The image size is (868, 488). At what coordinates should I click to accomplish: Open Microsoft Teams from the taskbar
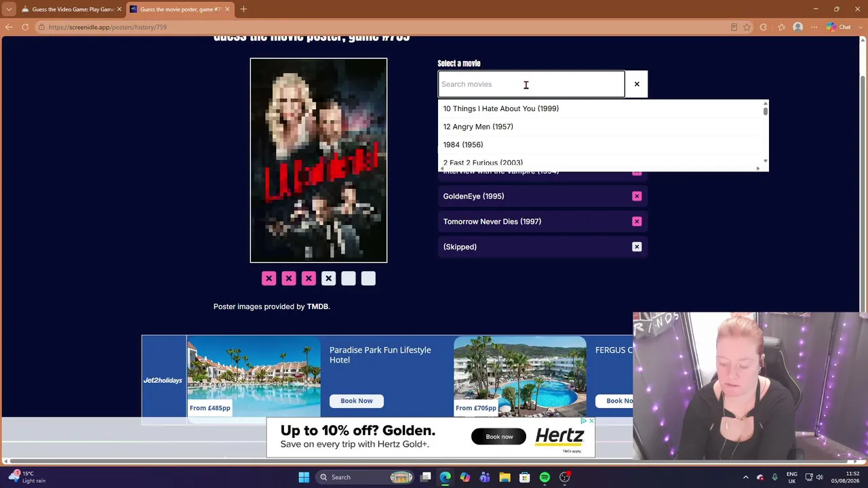[485, 477]
